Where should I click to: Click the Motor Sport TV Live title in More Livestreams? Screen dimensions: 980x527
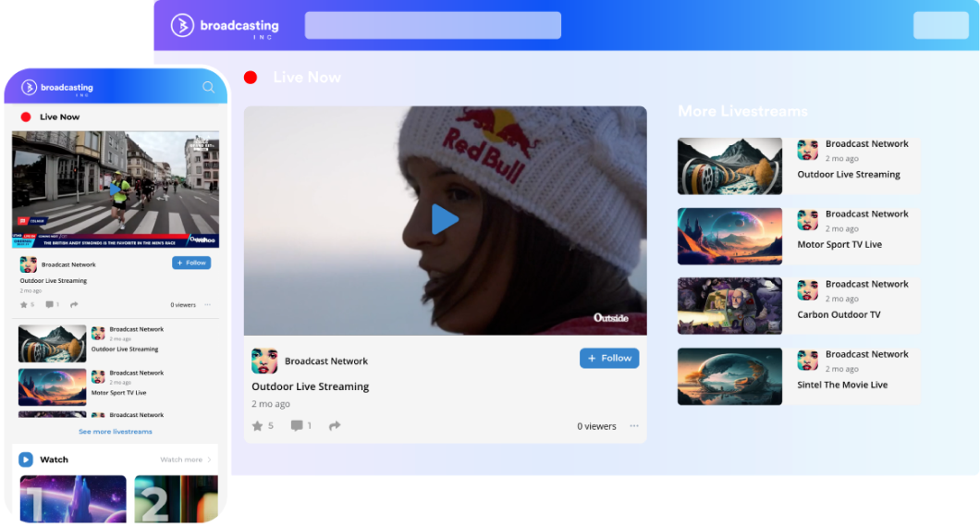(x=839, y=244)
